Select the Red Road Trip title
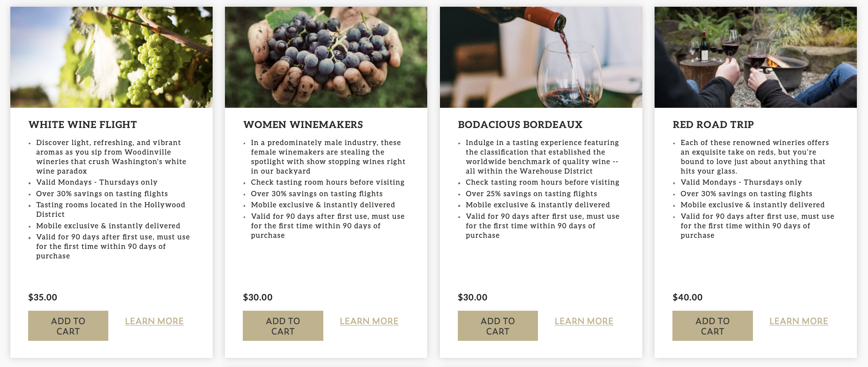868x367 pixels. point(713,124)
